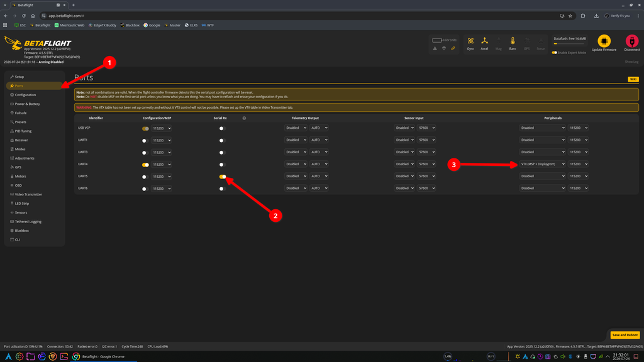Viewport: 644px width, 362px height.
Task: Click the browser address bar
Action: pyautogui.click(x=302, y=16)
